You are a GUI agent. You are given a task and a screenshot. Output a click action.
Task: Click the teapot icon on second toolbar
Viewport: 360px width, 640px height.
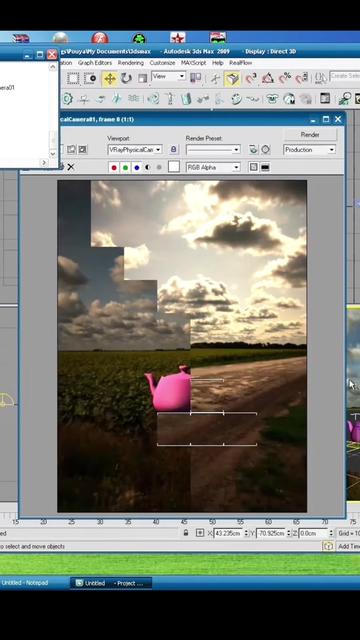coord(271,98)
